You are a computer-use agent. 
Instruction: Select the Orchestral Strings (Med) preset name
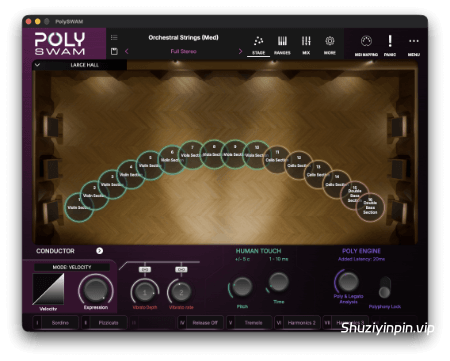coord(183,38)
